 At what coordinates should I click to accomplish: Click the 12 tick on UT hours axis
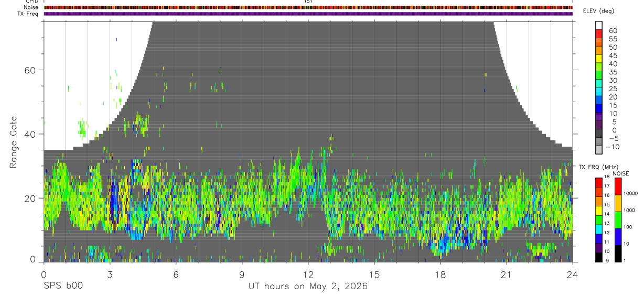coord(308,274)
